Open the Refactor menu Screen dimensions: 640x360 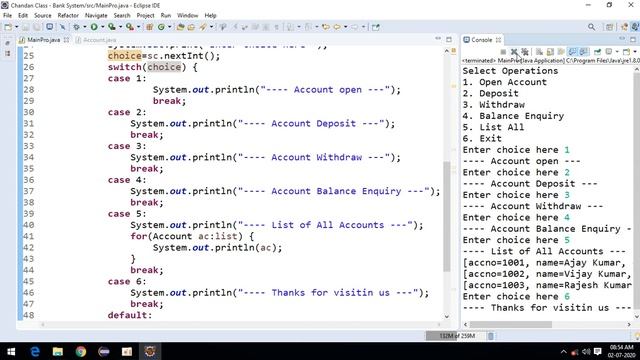point(68,16)
